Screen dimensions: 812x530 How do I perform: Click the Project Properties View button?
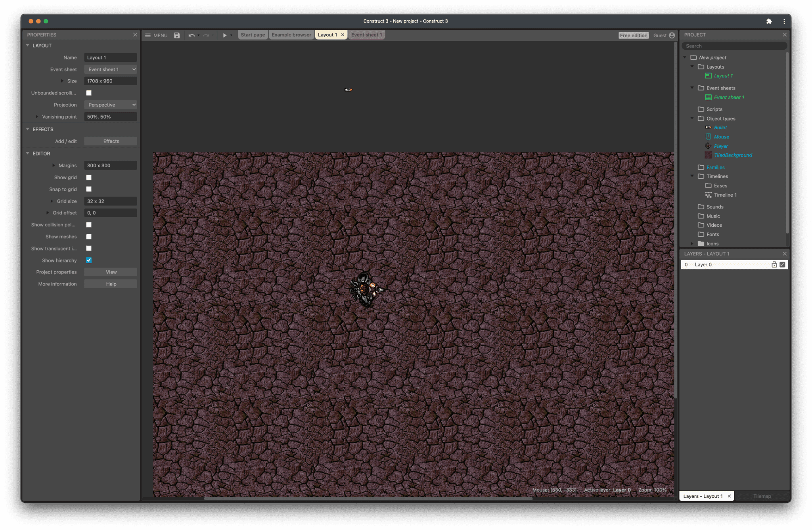(111, 272)
